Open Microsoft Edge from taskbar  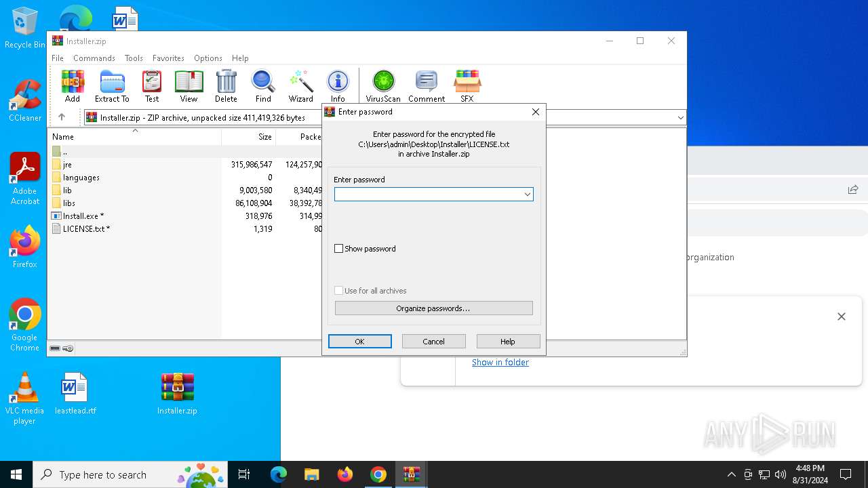(x=279, y=474)
